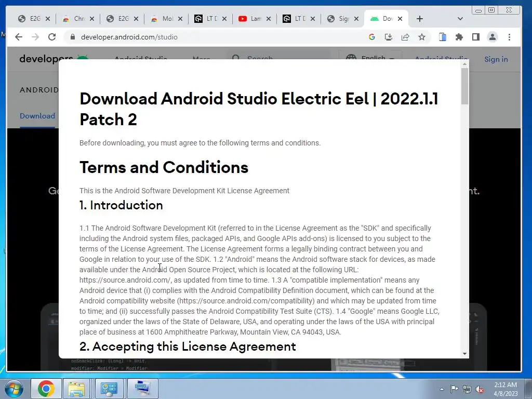The image size is (532, 399).
Task: Open the Windows Start button
Action: (14, 389)
